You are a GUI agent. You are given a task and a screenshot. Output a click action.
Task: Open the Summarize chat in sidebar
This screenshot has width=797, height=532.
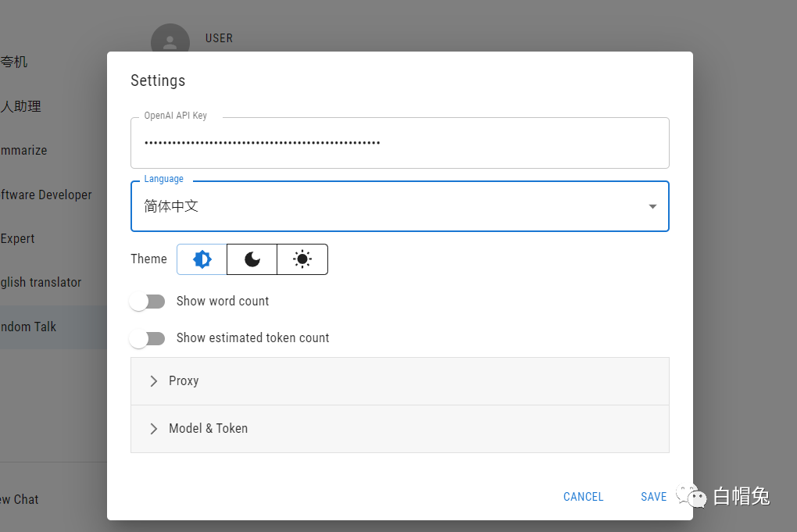(53, 151)
